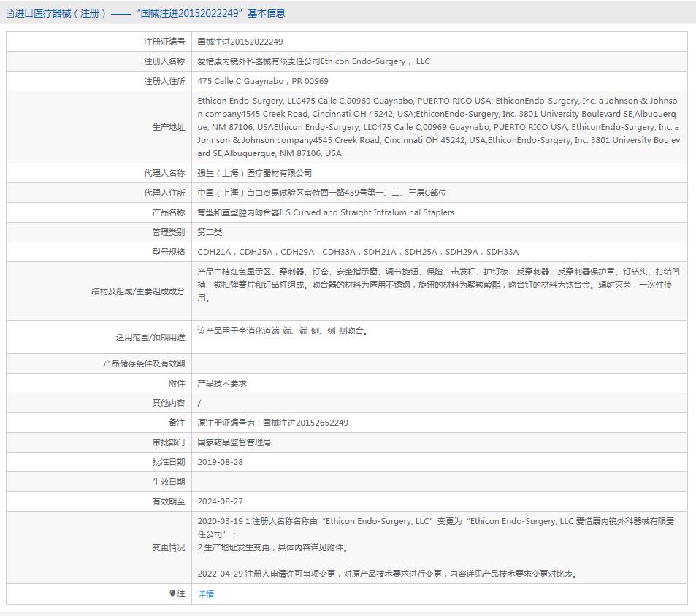Click the 生效日期 label

169,482
